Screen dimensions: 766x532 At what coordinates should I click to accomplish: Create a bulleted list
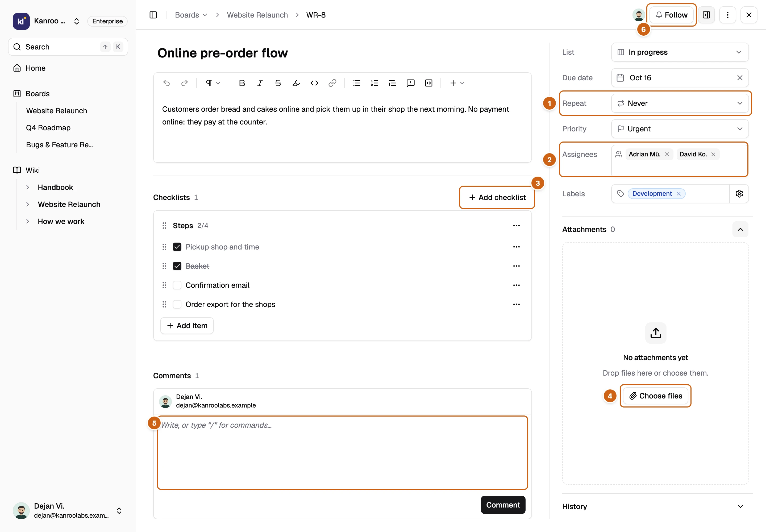coord(356,83)
